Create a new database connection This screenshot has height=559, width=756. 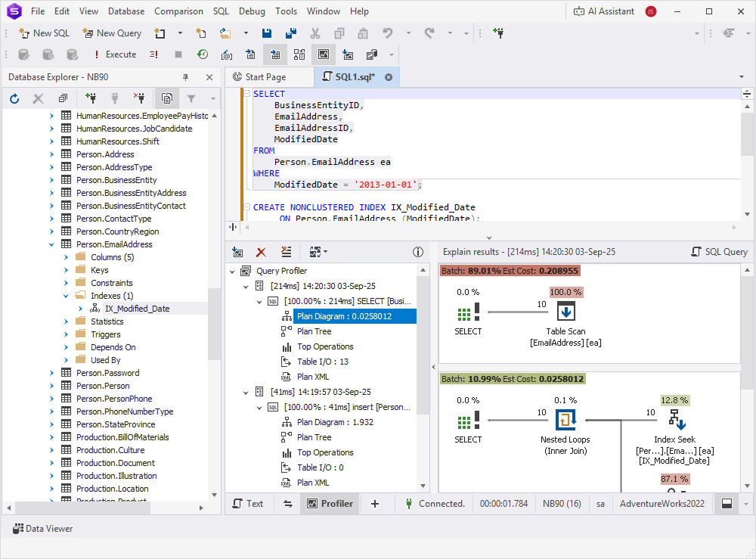91,98
